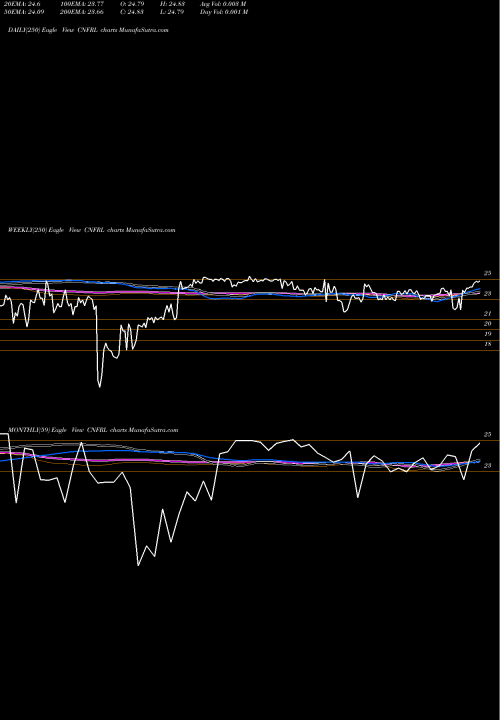Click the 20EMA value at top
This screenshot has height=720, width=500.
tap(24, 4)
